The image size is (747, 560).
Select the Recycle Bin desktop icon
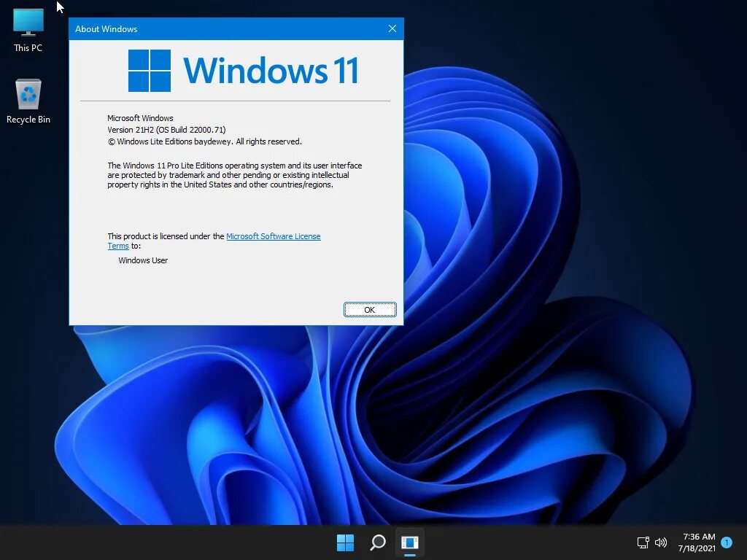point(28,101)
